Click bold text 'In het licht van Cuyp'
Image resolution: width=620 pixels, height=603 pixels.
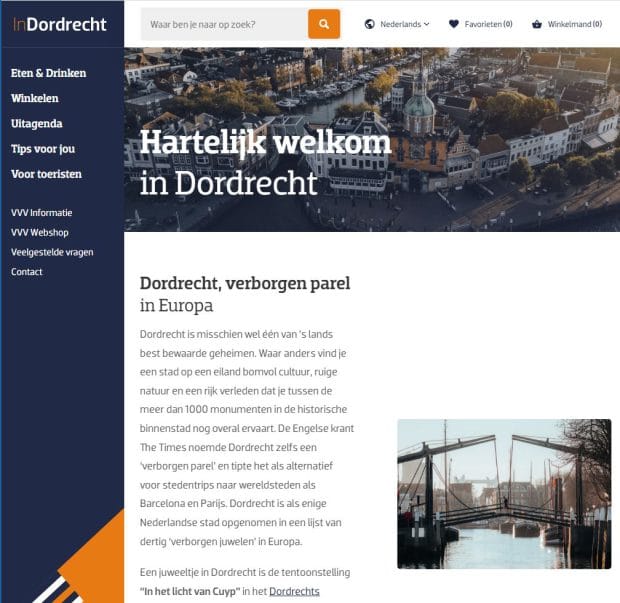point(190,592)
